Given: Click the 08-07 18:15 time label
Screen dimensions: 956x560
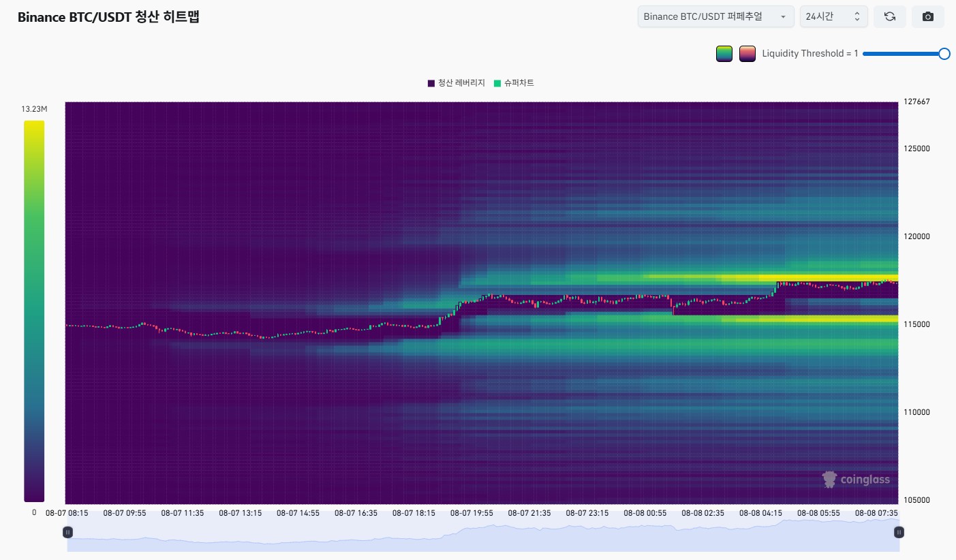Looking at the screenshot, I should [414, 513].
